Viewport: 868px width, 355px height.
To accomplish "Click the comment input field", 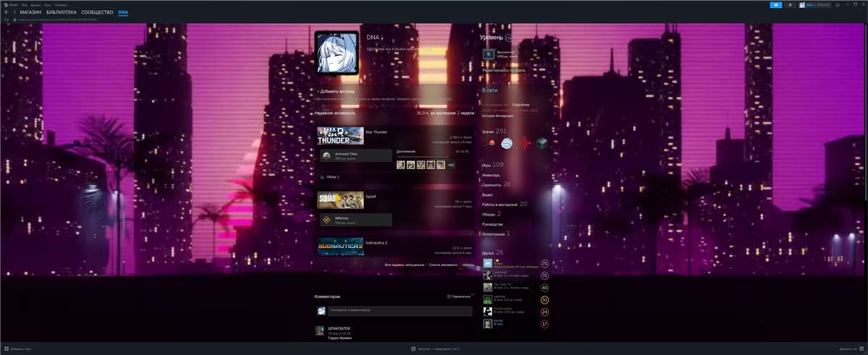I will [x=400, y=311].
